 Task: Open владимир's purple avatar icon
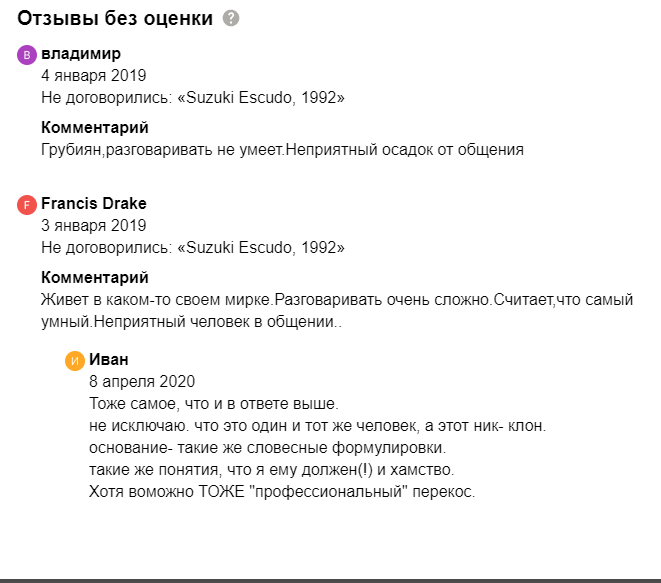(x=27, y=55)
